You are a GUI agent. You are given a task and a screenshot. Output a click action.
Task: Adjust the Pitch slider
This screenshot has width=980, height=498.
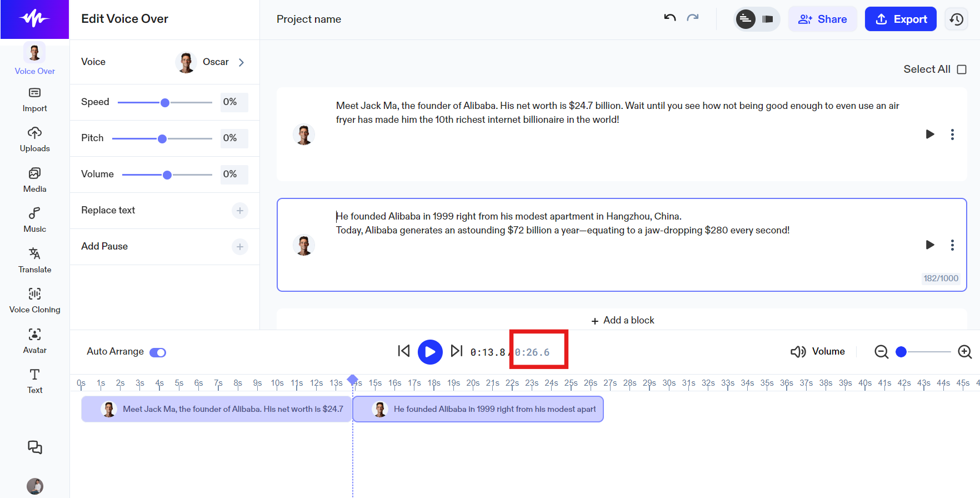tap(162, 139)
